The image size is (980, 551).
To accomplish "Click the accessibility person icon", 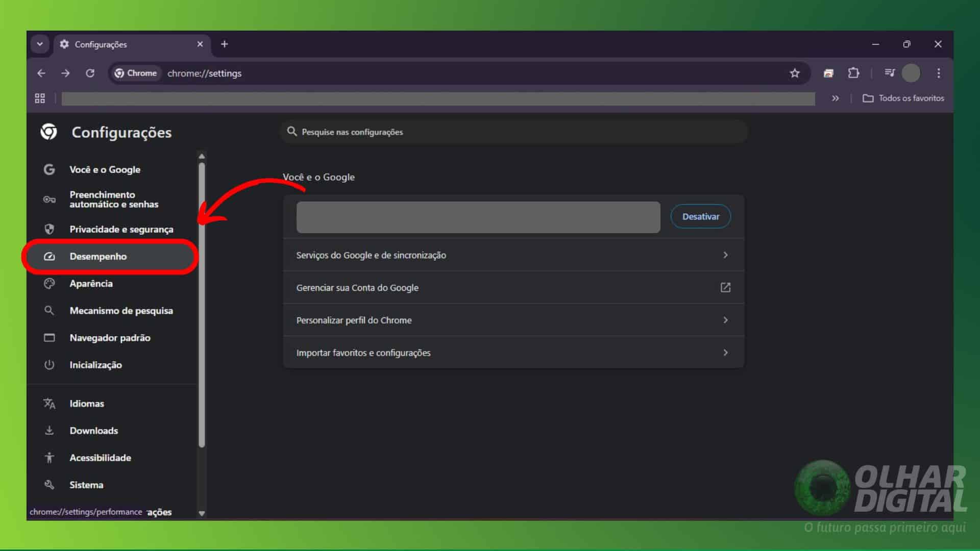I will (49, 458).
